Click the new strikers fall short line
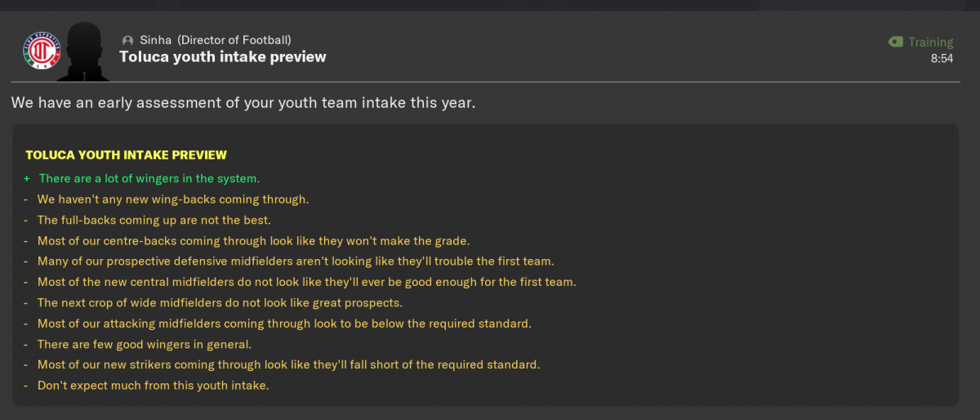 click(x=289, y=364)
